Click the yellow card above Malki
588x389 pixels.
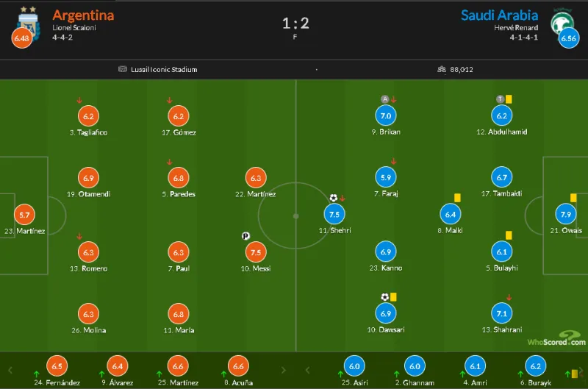coord(457,197)
